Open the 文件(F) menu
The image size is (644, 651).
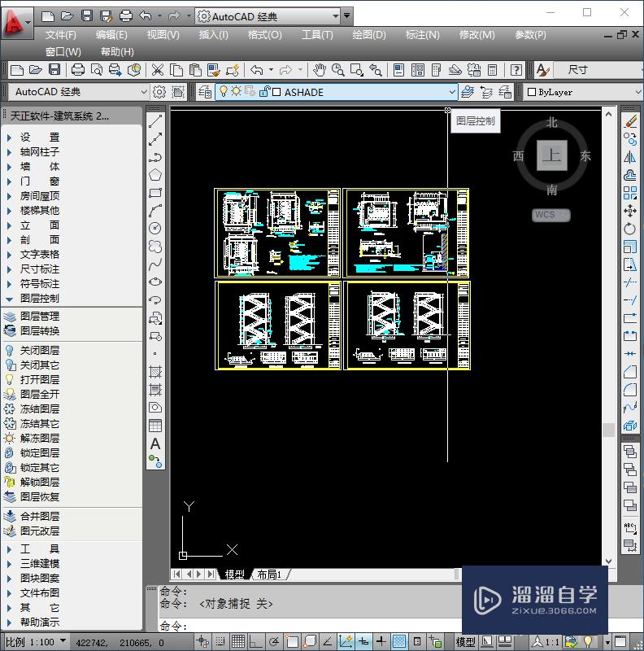[61, 35]
